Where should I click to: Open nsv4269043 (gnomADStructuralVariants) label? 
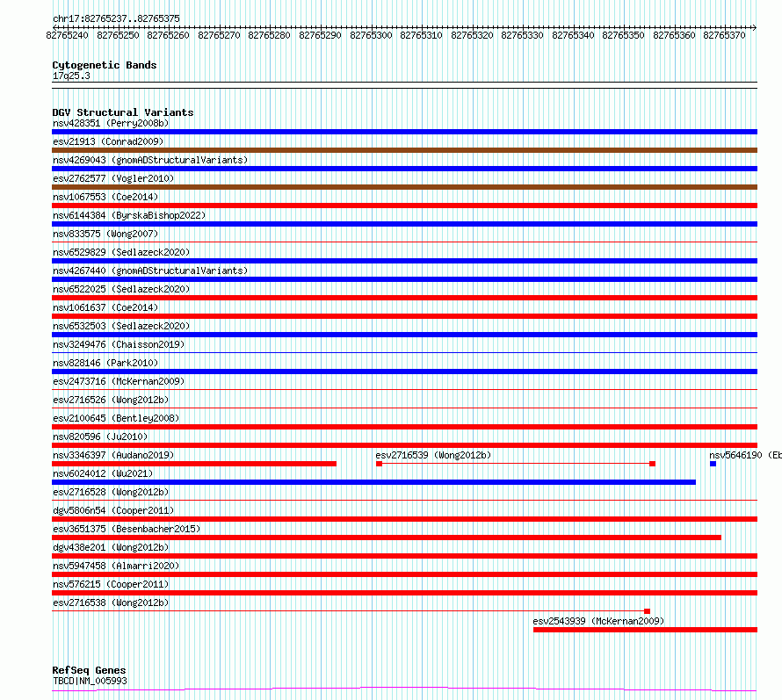(150, 160)
